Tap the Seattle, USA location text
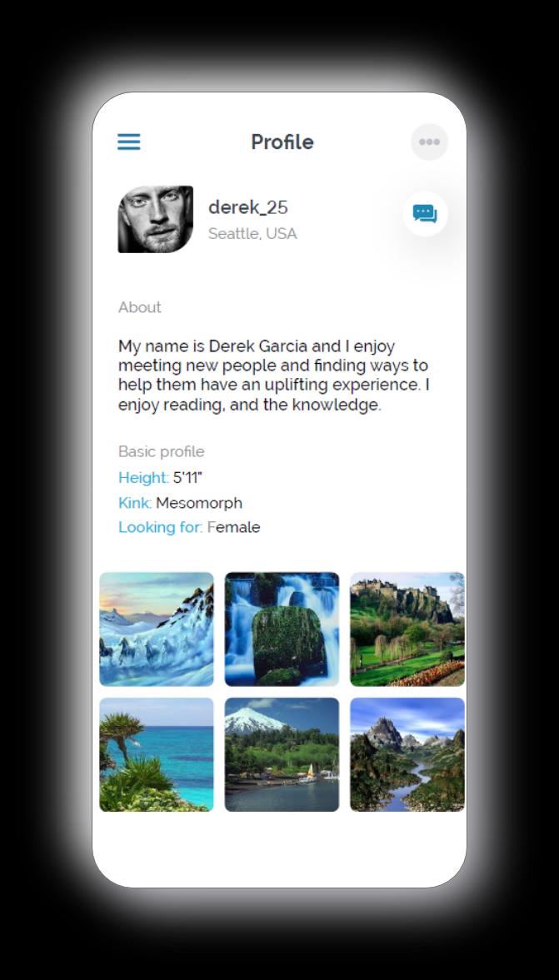Image resolution: width=559 pixels, height=980 pixels. [252, 234]
